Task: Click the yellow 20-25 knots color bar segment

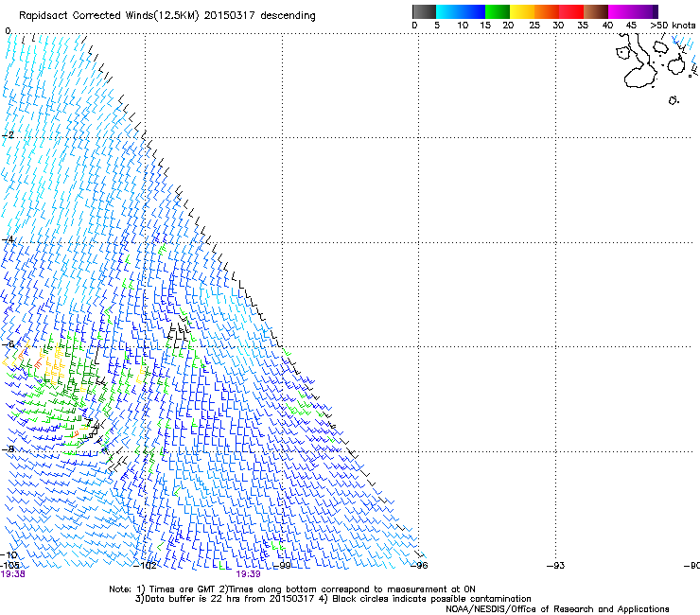Action: click(522, 11)
